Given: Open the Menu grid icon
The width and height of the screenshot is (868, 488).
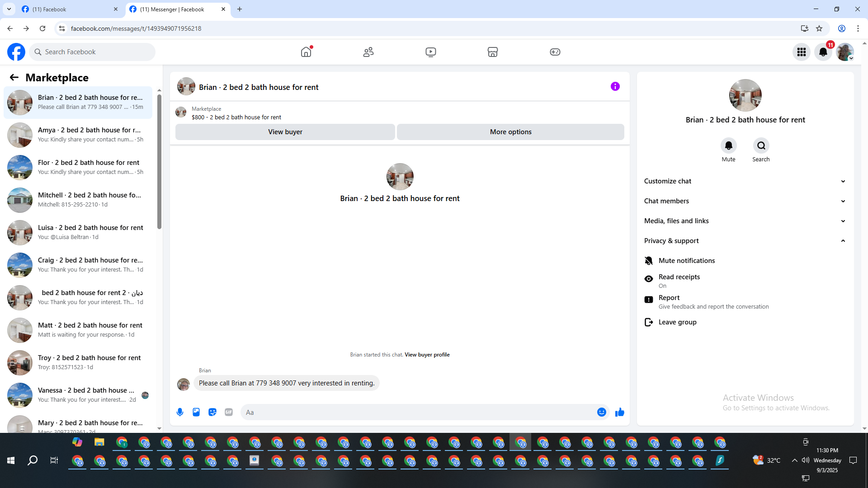Looking at the screenshot, I should tap(802, 52).
